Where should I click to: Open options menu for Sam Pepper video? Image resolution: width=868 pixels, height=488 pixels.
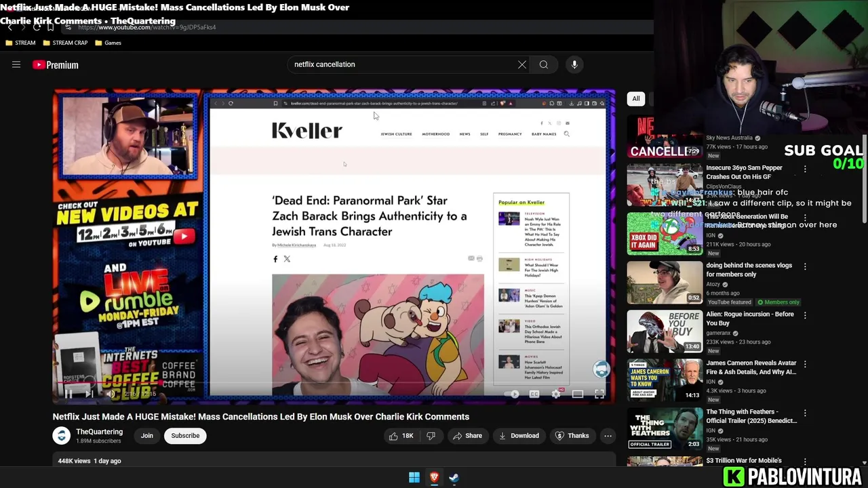pyautogui.click(x=805, y=169)
